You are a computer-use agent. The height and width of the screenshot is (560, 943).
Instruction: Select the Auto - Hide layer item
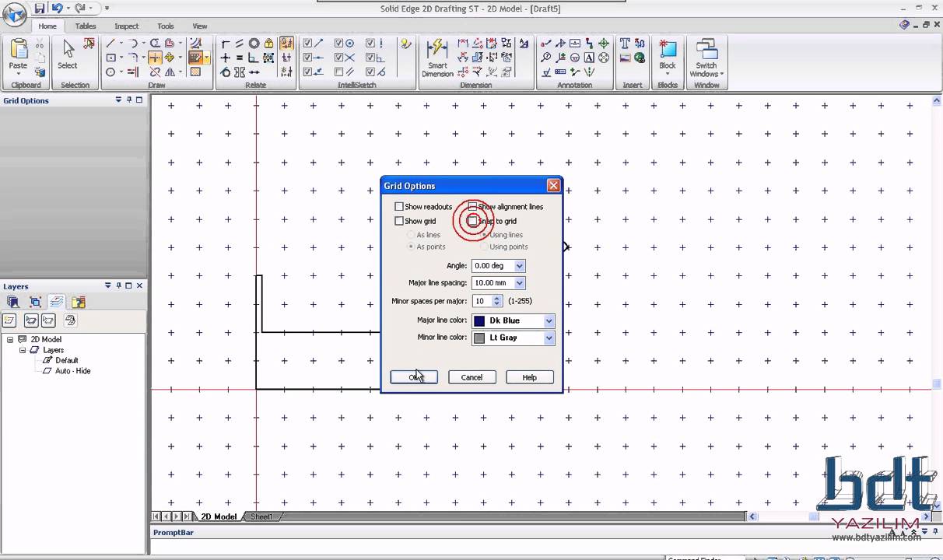[x=72, y=371]
